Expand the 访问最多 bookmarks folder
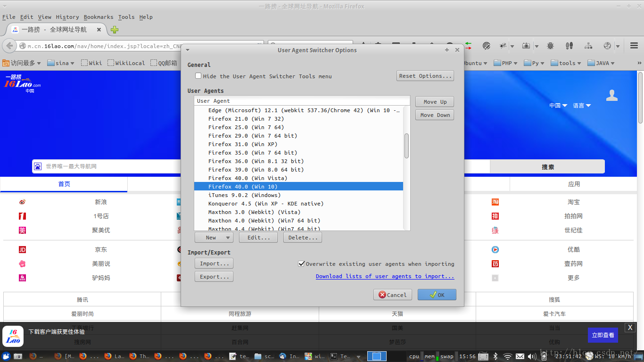 point(22,63)
